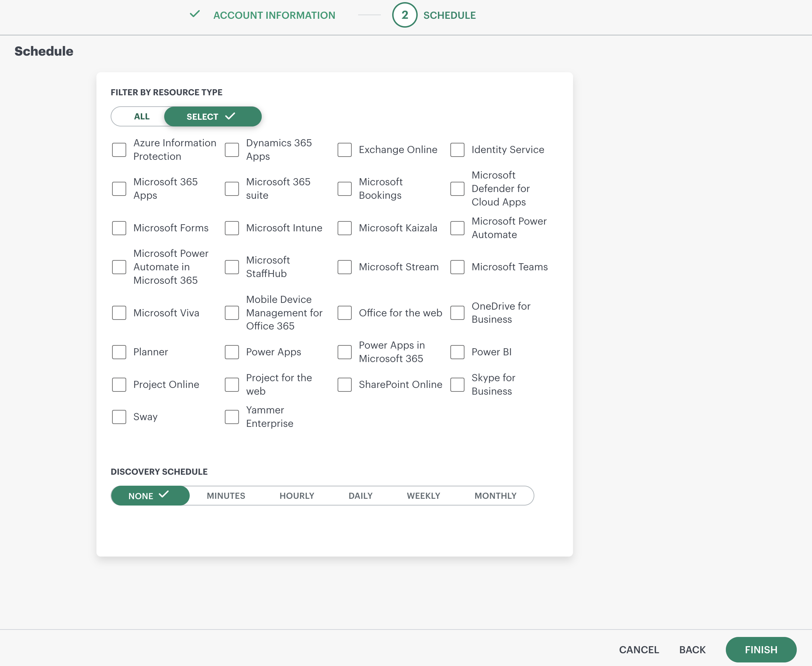This screenshot has height=666, width=812.
Task: Click the Account Information step checkmark
Action: (195, 15)
